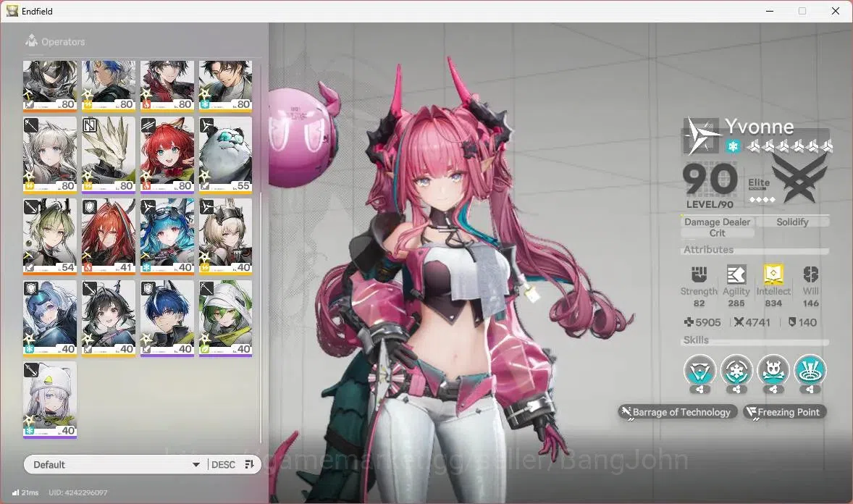Click the Cryo snowflake element icon by Yvonne
Viewport: 853px width, 504px height.
point(733,146)
